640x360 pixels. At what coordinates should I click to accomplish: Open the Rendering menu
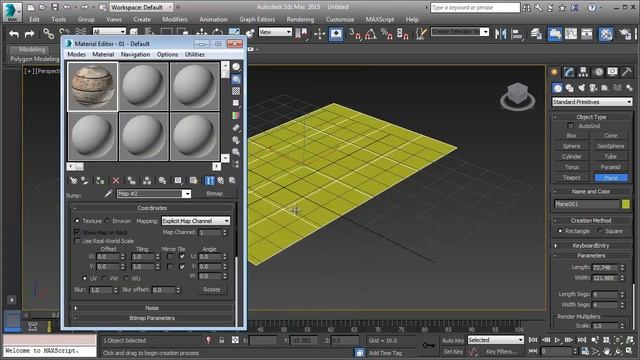pos(300,19)
